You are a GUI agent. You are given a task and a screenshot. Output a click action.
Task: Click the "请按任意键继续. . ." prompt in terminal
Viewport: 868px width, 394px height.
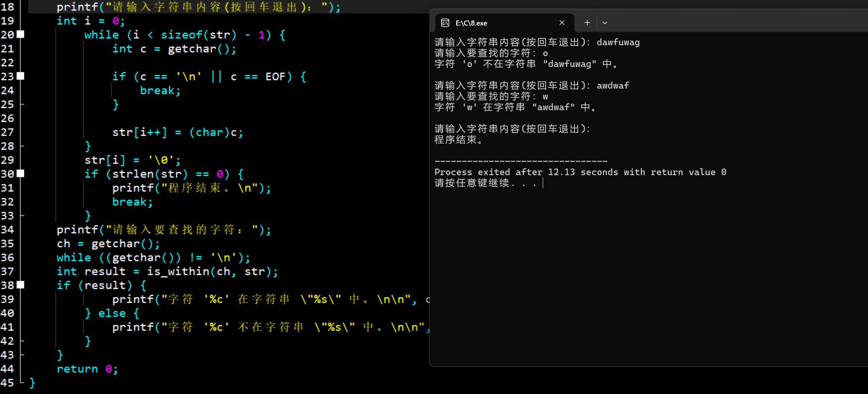(x=486, y=183)
